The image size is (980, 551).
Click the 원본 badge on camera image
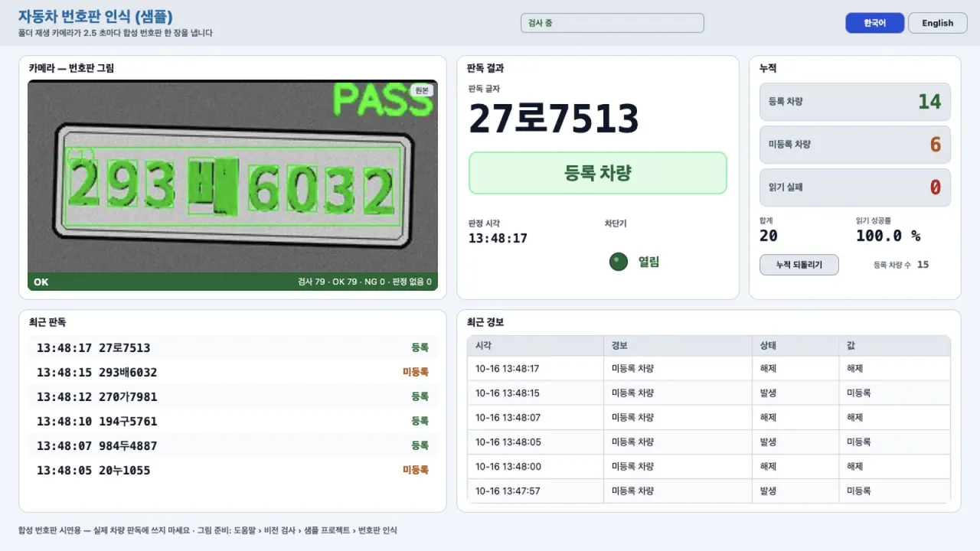pyautogui.click(x=422, y=90)
